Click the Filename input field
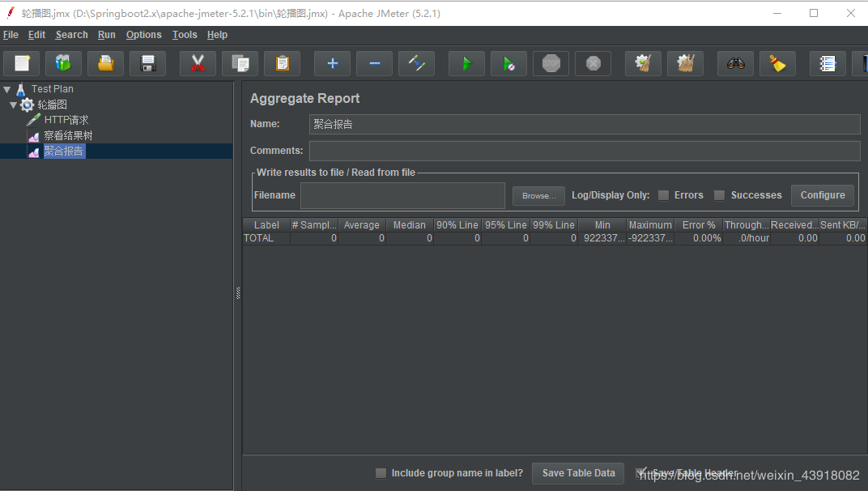This screenshot has height=491, width=868. click(x=402, y=195)
